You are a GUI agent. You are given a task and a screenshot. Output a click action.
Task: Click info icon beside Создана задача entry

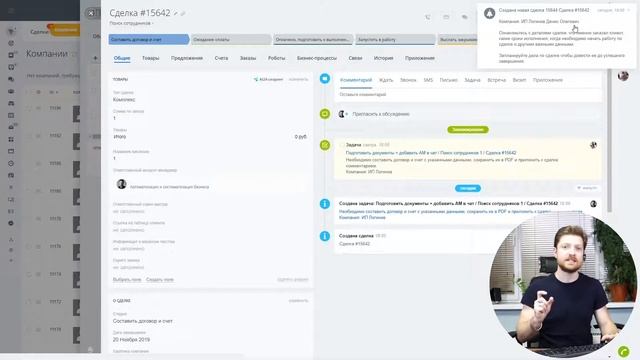click(x=325, y=203)
